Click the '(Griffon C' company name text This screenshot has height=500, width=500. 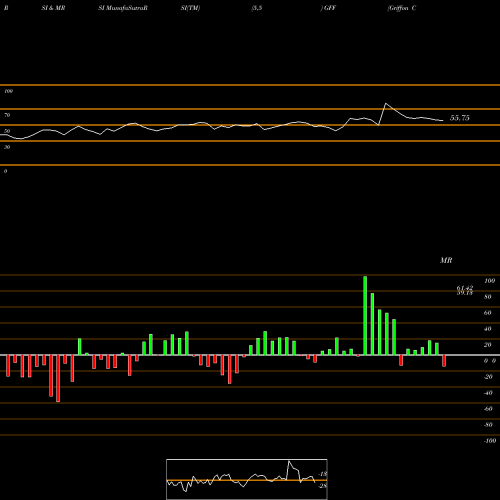(402, 8)
